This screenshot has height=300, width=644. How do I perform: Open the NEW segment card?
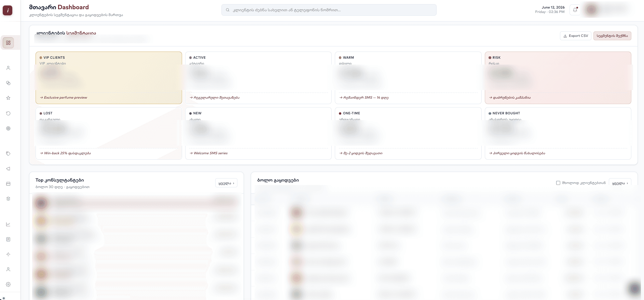point(258,133)
